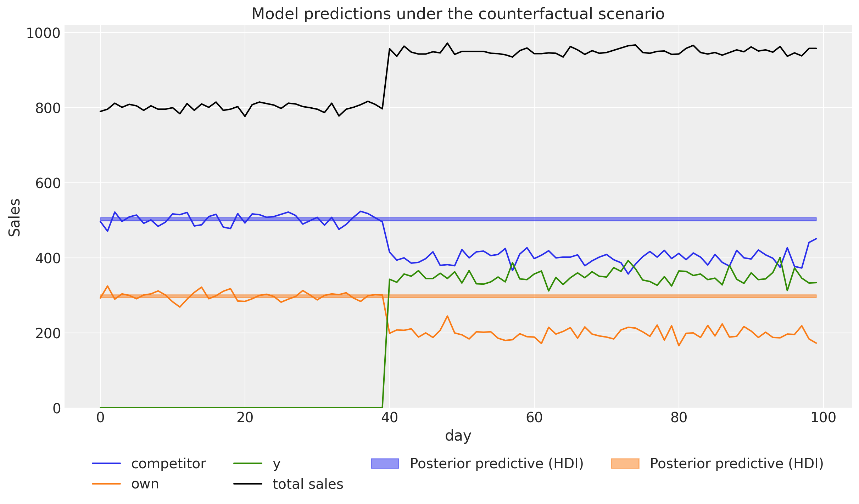
Task: Click the blue Posterior predictive (HDI) swatch
Action: coord(385,463)
